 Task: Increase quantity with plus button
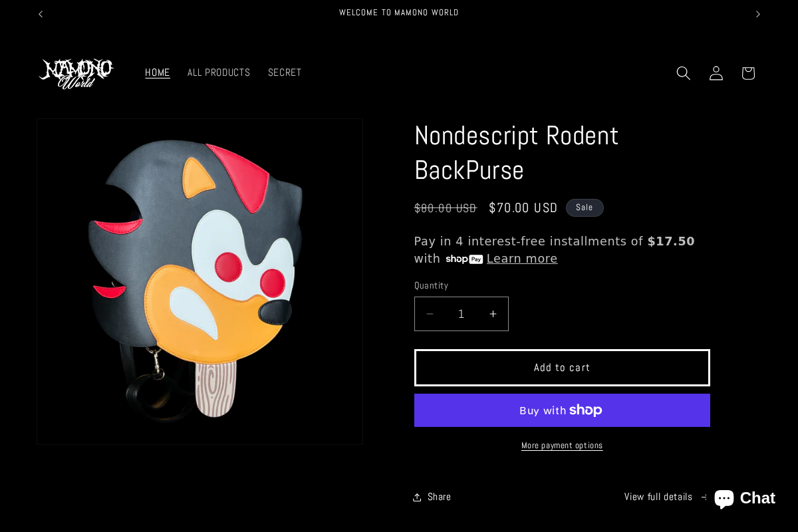coord(493,314)
